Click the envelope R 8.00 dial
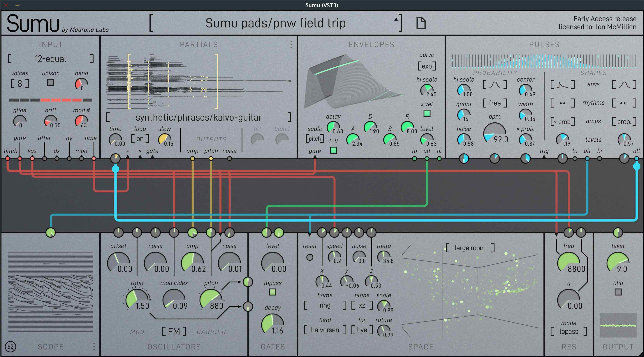 tap(407, 127)
